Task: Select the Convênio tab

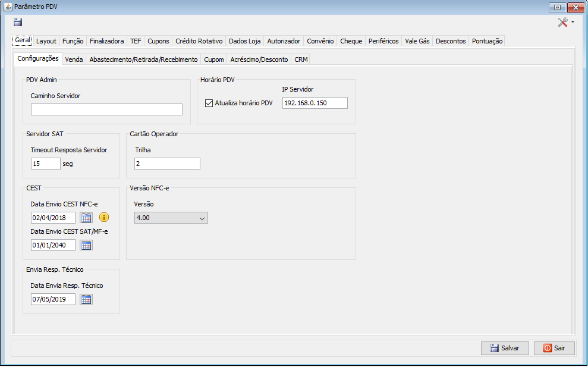Action: tap(320, 41)
